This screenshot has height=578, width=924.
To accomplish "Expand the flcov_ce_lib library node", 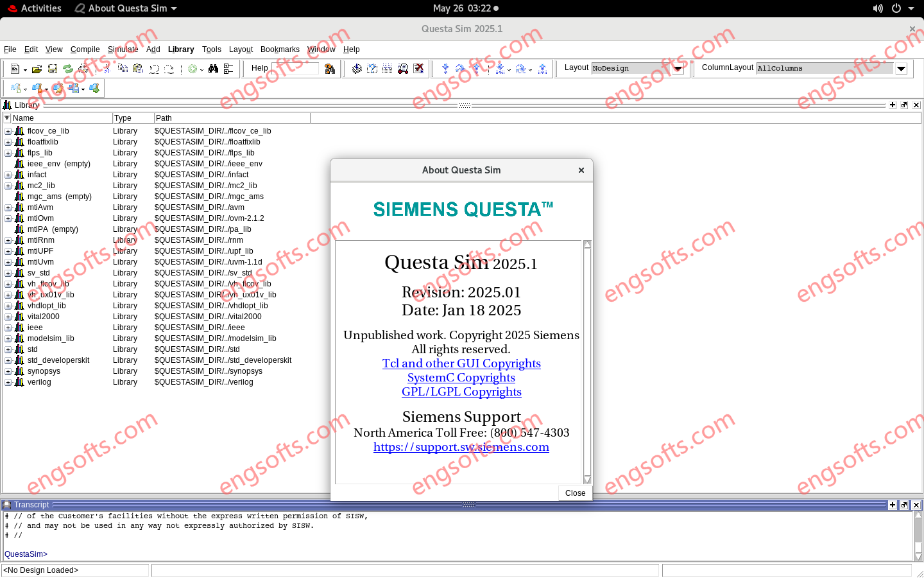I will [8, 131].
